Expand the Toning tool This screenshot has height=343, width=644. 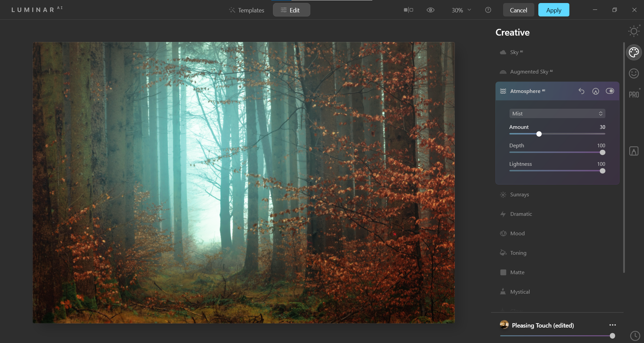click(557, 253)
